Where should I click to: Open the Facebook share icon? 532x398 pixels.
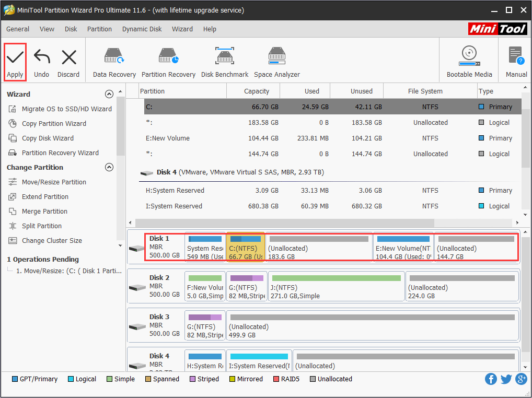[x=491, y=379]
